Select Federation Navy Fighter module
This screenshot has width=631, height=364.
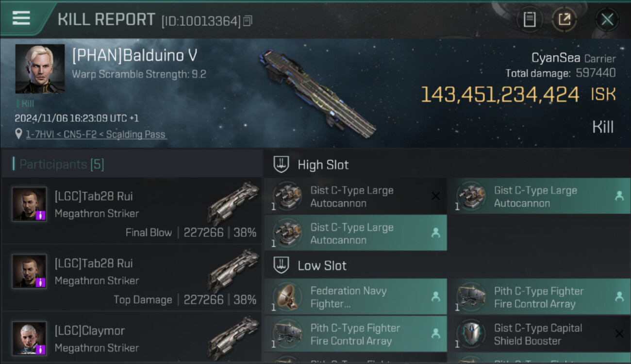coord(355,297)
